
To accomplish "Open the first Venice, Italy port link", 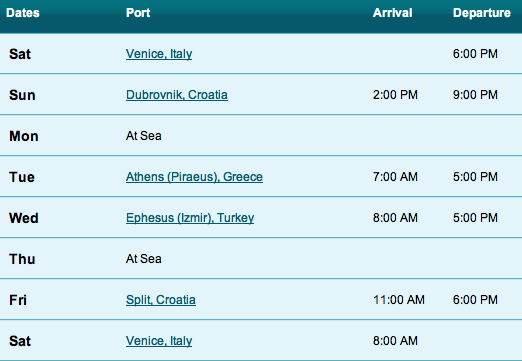I will [159, 54].
